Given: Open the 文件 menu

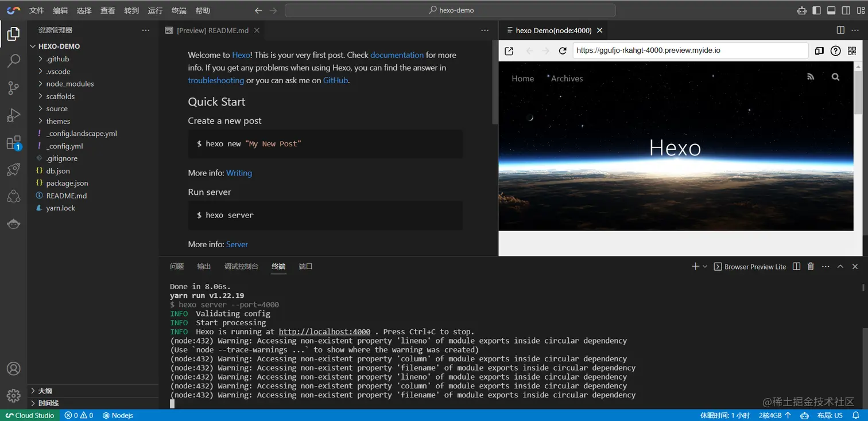Looking at the screenshot, I should [37, 10].
